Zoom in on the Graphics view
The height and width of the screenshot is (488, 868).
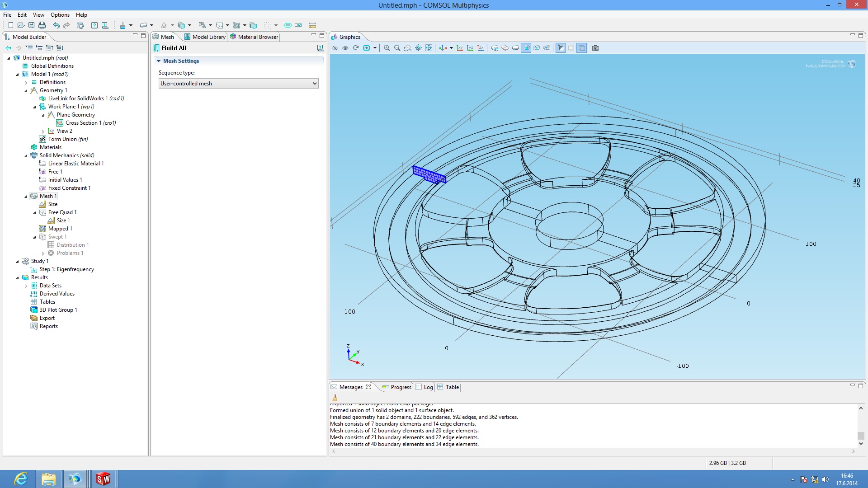click(x=387, y=48)
